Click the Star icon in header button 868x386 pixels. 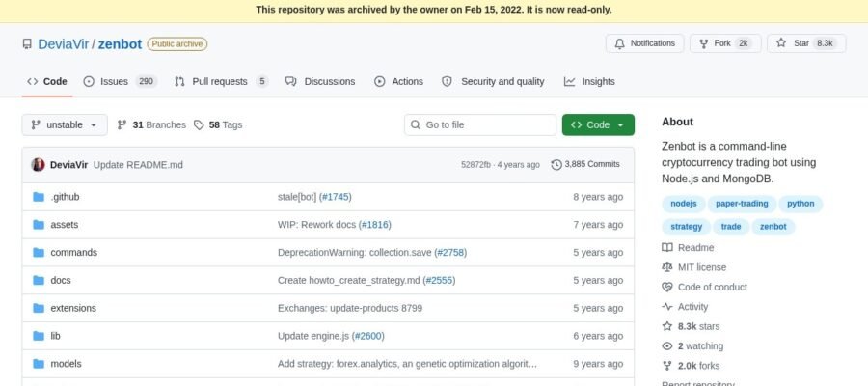coord(781,43)
